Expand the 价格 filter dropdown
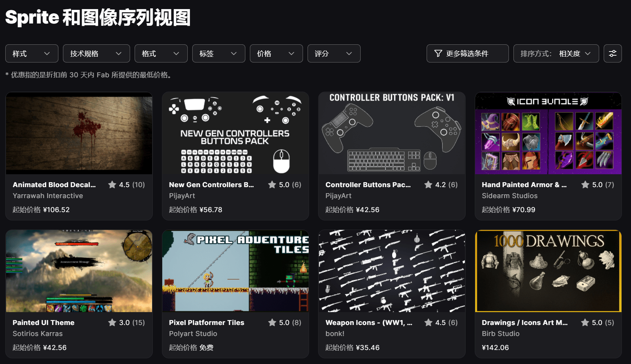The width and height of the screenshot is (631, 364). click(x=276, y=53)
